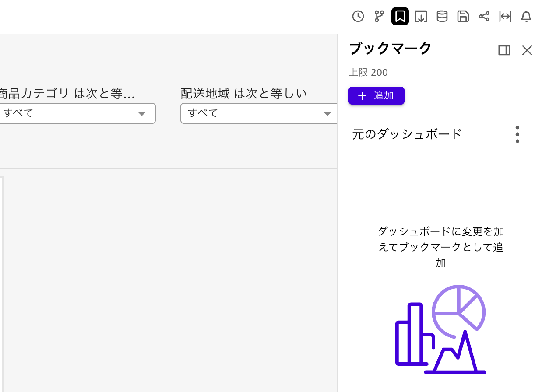Select the 元のダッシュボード bookmark
Viewport: 542px width, 392px height.
[407, 134]
